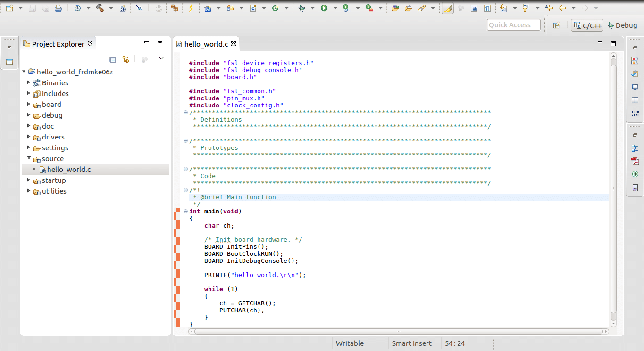644x351 pixels.
Task: Switch to the C/C++ perspective
Action: [x=587, y=25]
